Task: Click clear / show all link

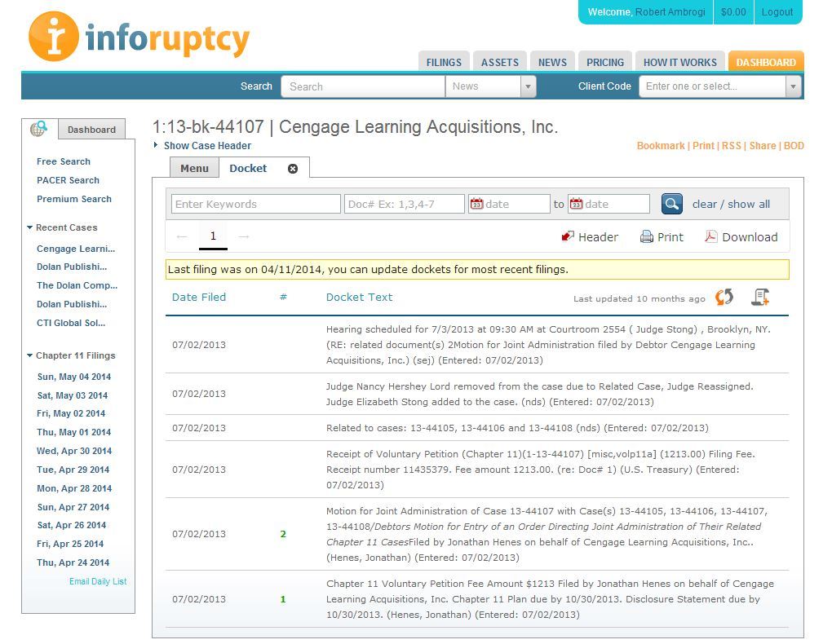Action: (x=731, y=205)
